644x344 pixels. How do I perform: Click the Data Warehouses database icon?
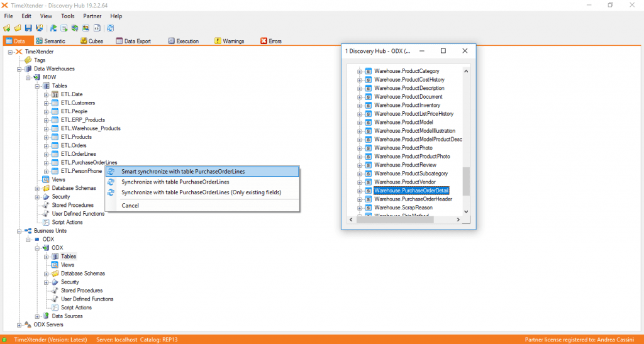pos(28,69)
